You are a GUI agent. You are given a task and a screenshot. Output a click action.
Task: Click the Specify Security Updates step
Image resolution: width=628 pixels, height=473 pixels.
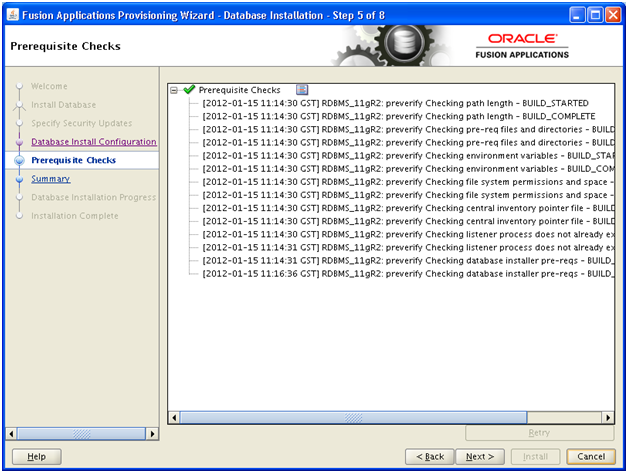click(82, 123)
